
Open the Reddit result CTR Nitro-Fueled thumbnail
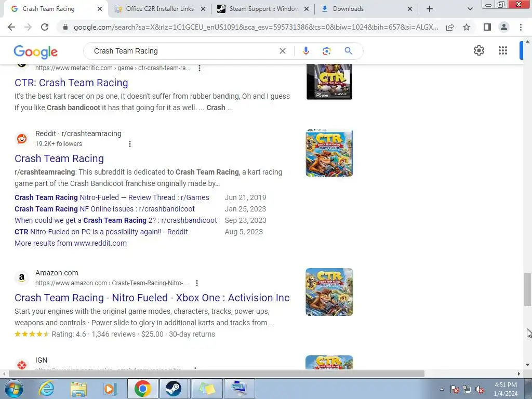tap(329, 153)
